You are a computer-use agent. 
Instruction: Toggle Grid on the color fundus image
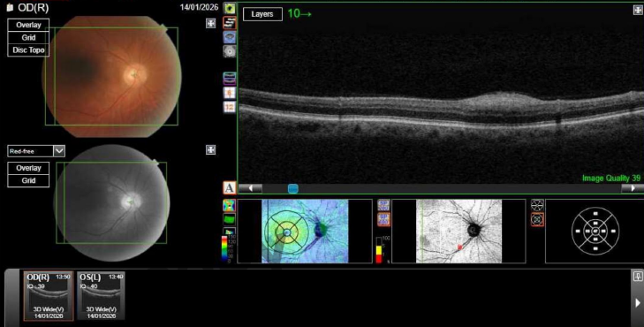click(x=28, y=37)
